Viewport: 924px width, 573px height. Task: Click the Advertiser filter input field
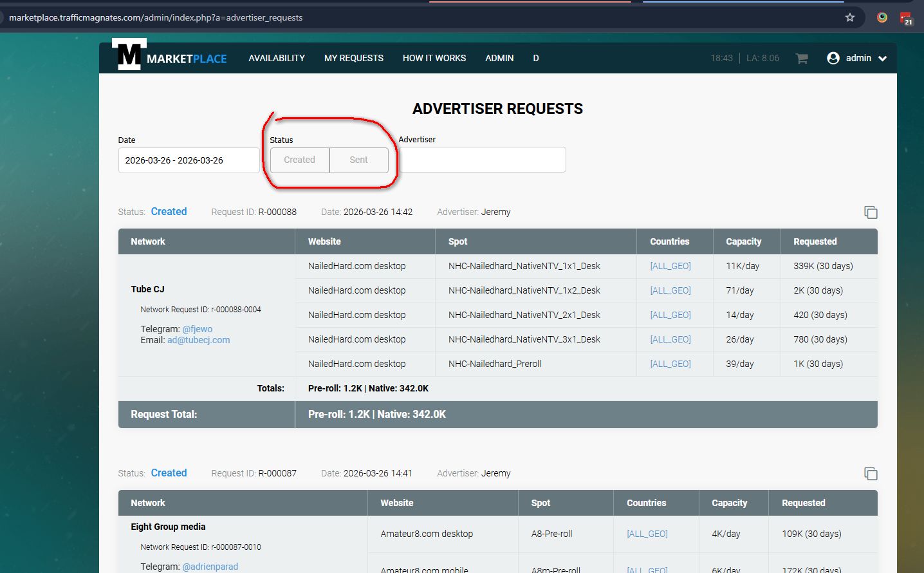point(483,160)
